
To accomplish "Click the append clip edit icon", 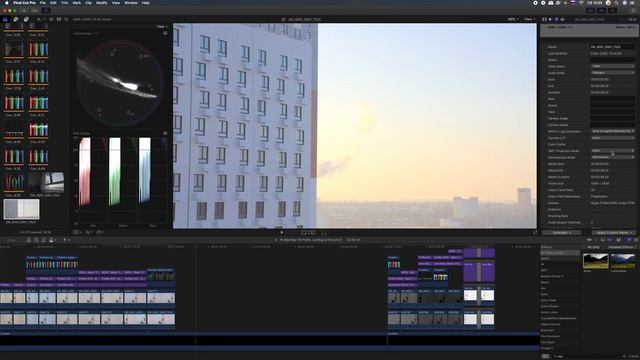I will point(43,240).
